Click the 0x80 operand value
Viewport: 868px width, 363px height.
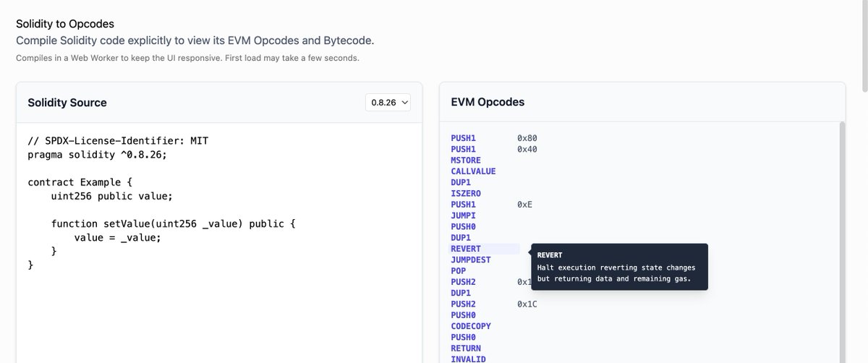[527, 138]
